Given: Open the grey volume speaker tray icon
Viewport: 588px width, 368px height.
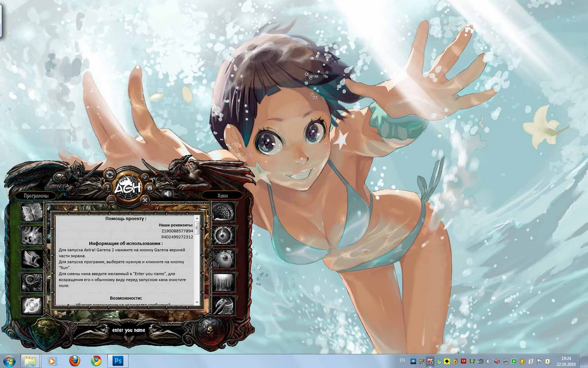Looking at the screenshot, I should pyautogui.click(x=489, y=361).
